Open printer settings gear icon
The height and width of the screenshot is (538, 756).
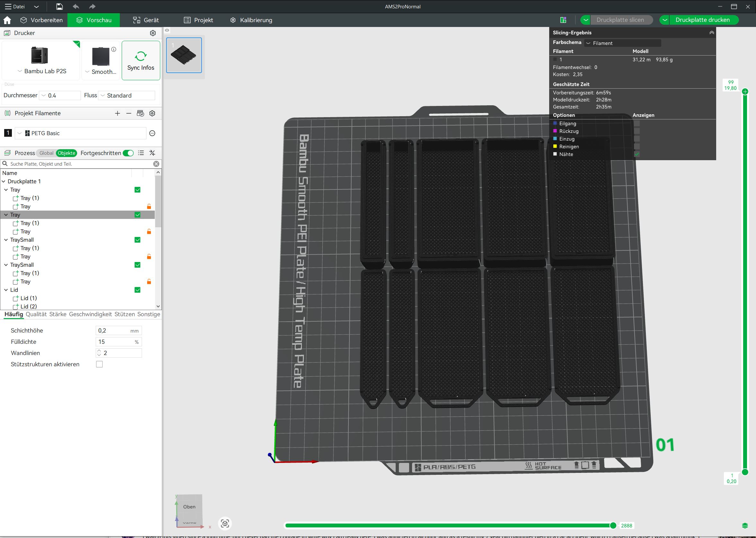(x=153, y=33)
